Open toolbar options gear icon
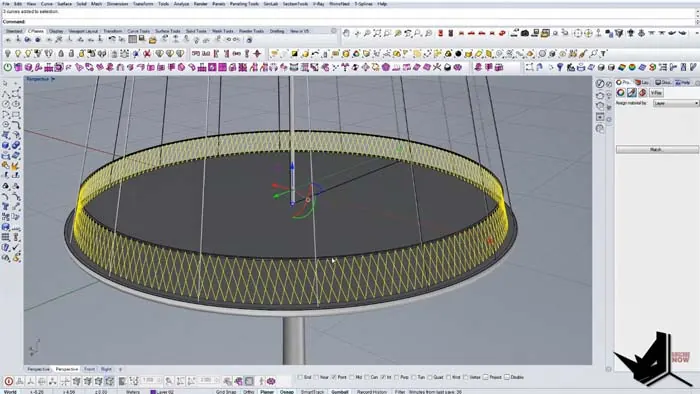This screenshot has width=700, height=394. (x=333, y=31)
